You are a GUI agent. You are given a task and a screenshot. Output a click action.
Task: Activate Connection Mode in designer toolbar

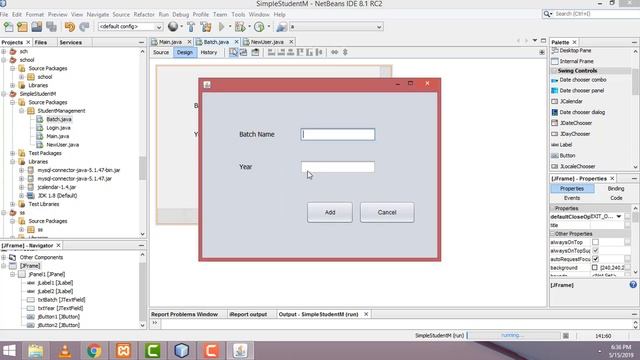(244, 52)
